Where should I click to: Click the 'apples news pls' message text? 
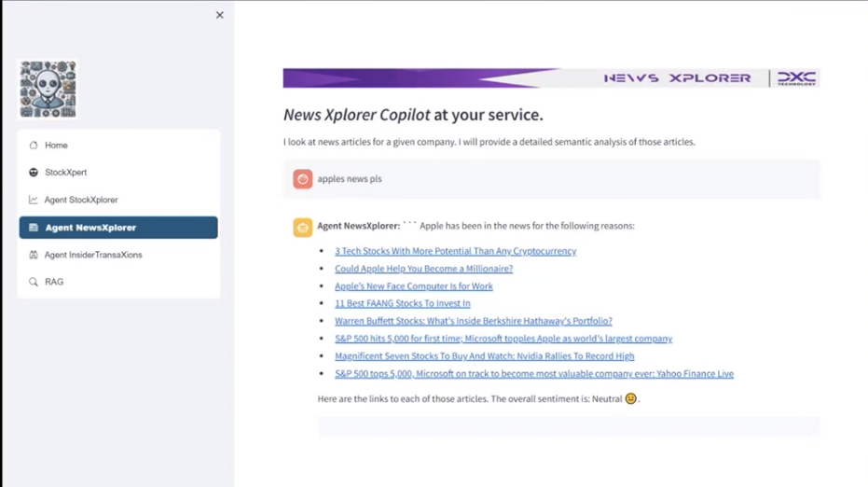(x=350, y=179)
